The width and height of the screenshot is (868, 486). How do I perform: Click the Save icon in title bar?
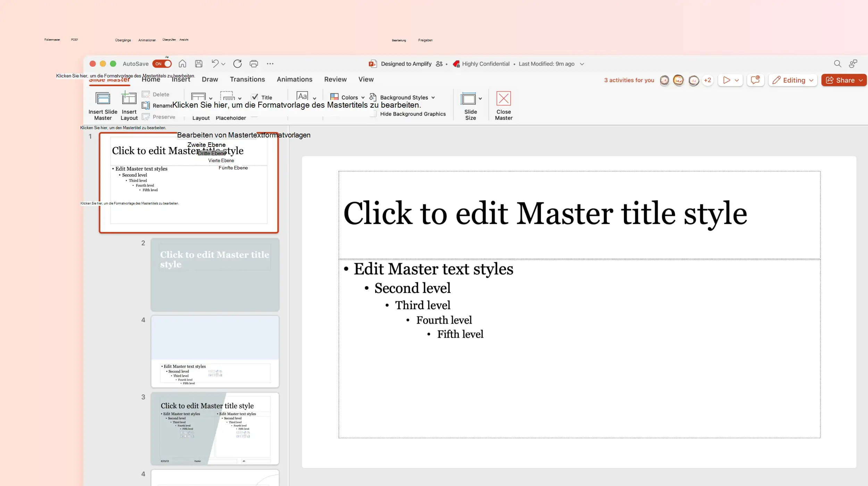click(199, 64)
